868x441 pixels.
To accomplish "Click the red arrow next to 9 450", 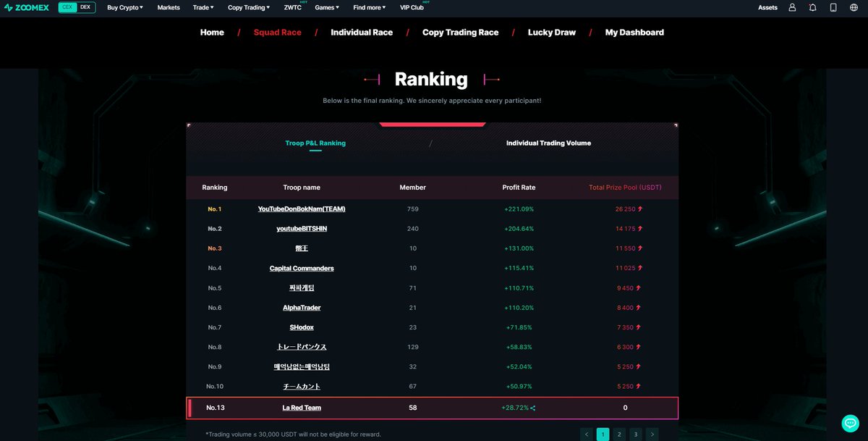I will (x=640, y=287).
